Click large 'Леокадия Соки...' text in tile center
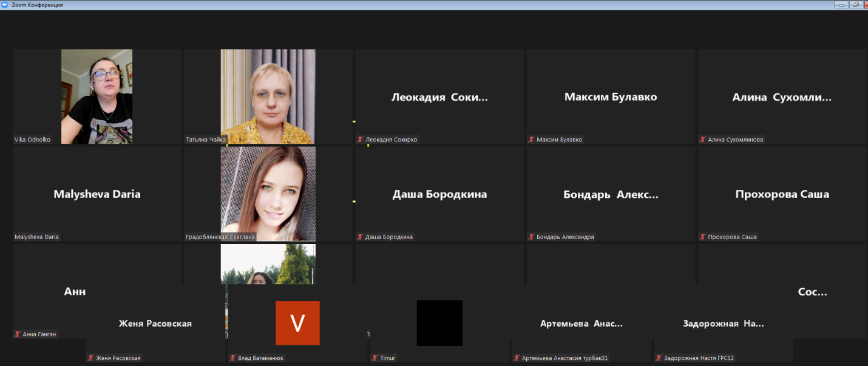The image size is (868, 366). [439, 97]
